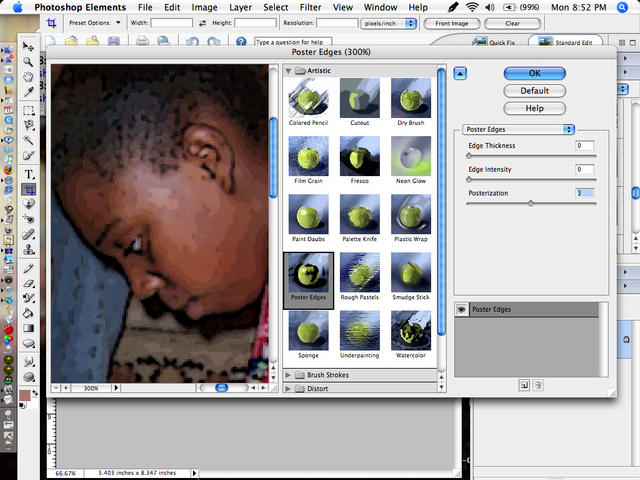This screenshot has height=480, width=640.
Task: Open Spotlight search in menu bar
Action: [x=622, y=7]
